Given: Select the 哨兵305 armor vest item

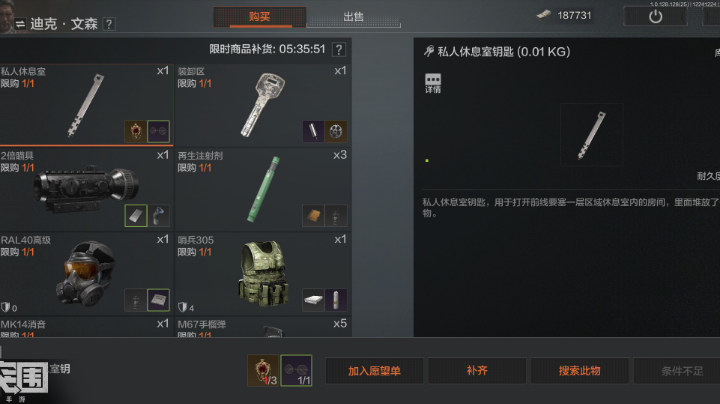Looking at the screenshot, I should pyautogui.click(x=264, y=274).
